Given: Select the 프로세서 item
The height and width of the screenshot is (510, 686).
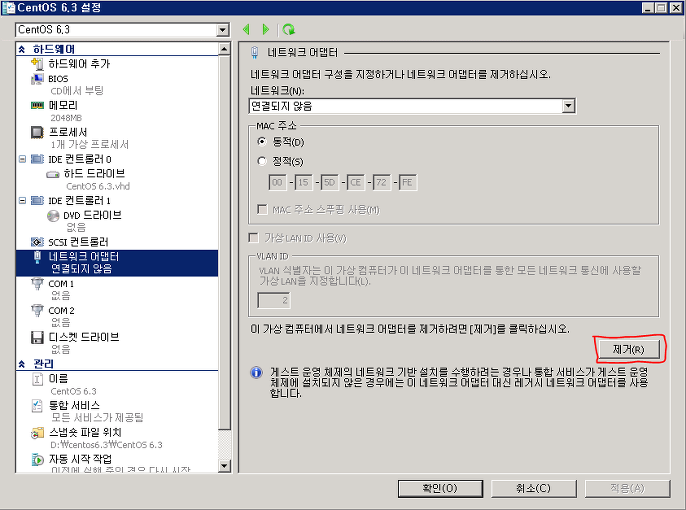Looking at the screenshot, I should (68, 132).
